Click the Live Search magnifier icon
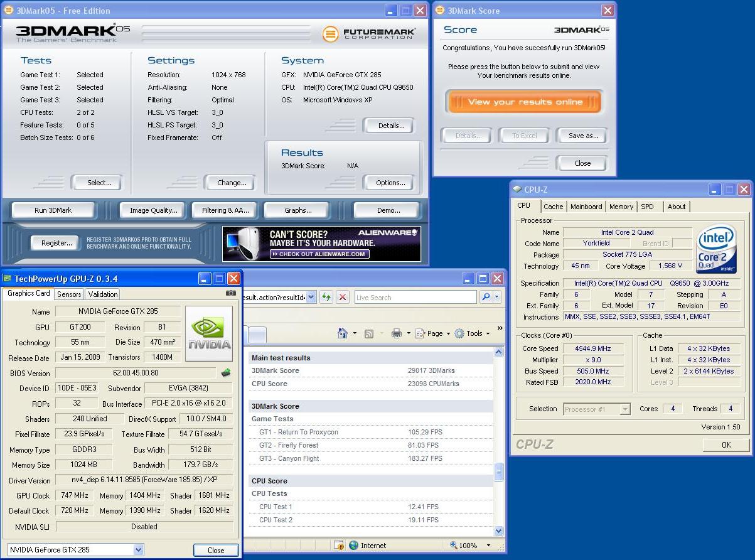 pos(486,298)
